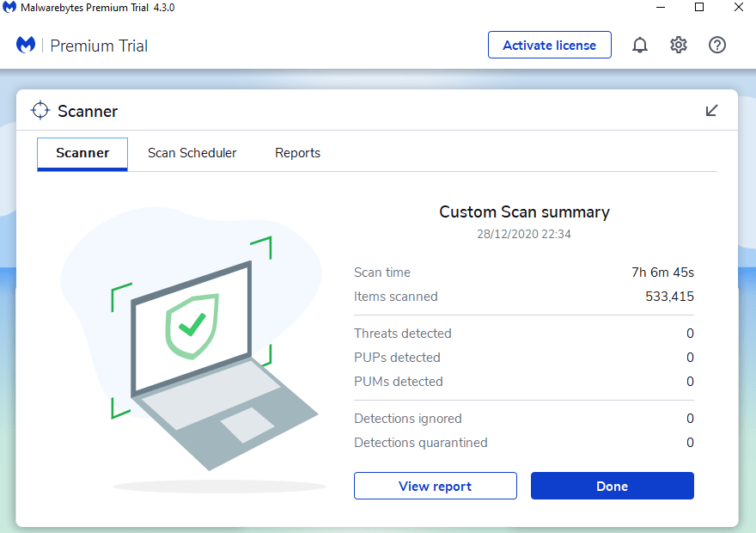Click the scan date 28/12/2020 22:34
Screen dimensions: 756x533
524,234
